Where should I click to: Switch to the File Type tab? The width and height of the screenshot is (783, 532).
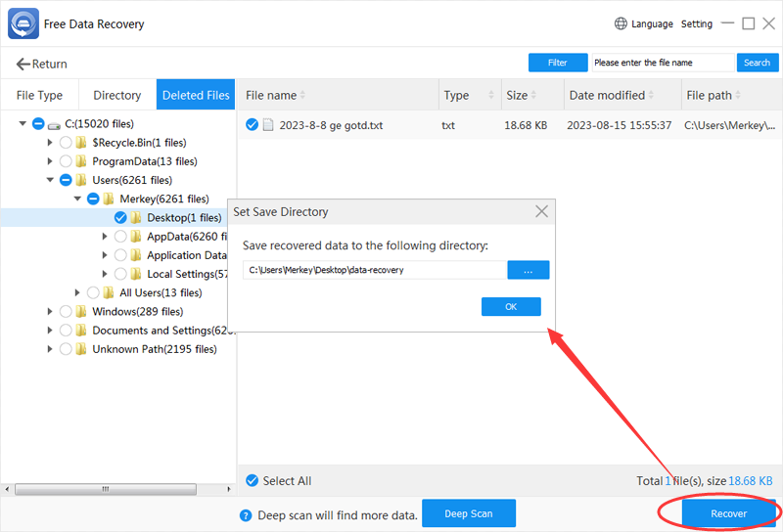tap(39, 96)
